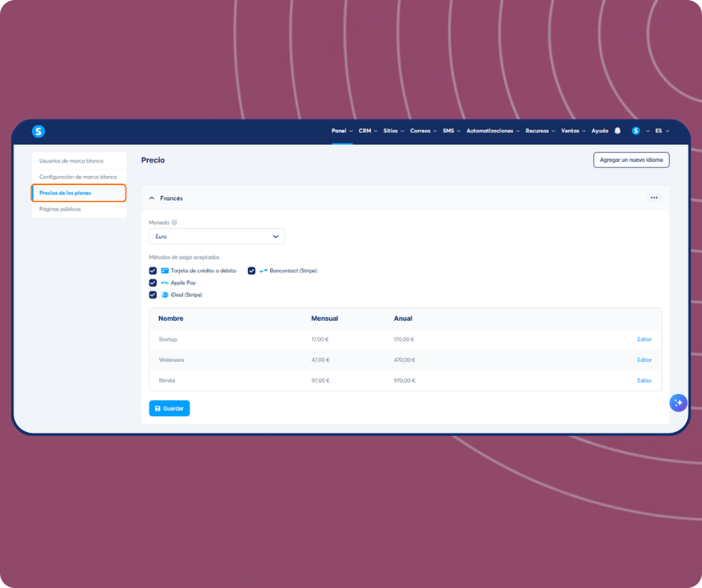The image size is (702, 588).
Task: Click the systeme.io S logo
Action: (39, 131)
